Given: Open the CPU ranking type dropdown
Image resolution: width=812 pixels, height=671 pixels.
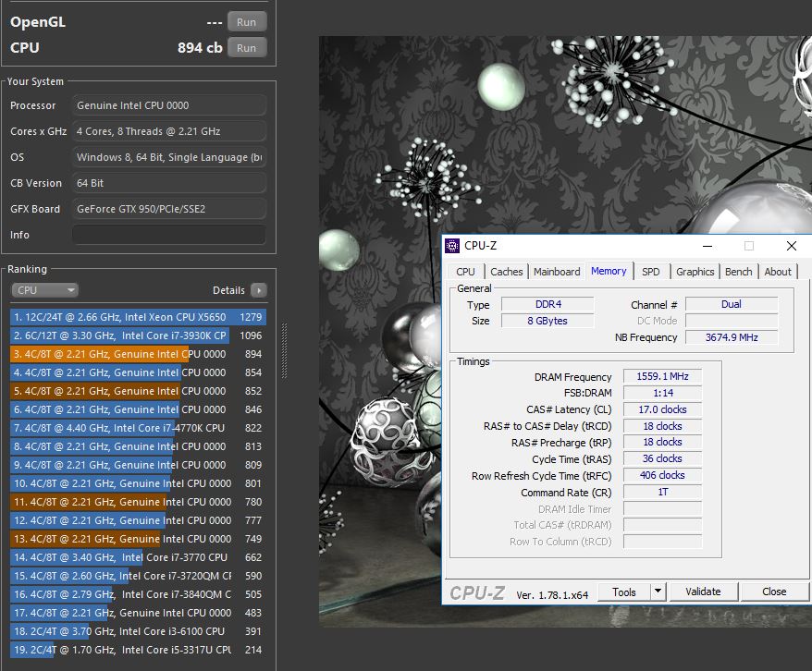Looking at the screenshot, I should [44, 290].
